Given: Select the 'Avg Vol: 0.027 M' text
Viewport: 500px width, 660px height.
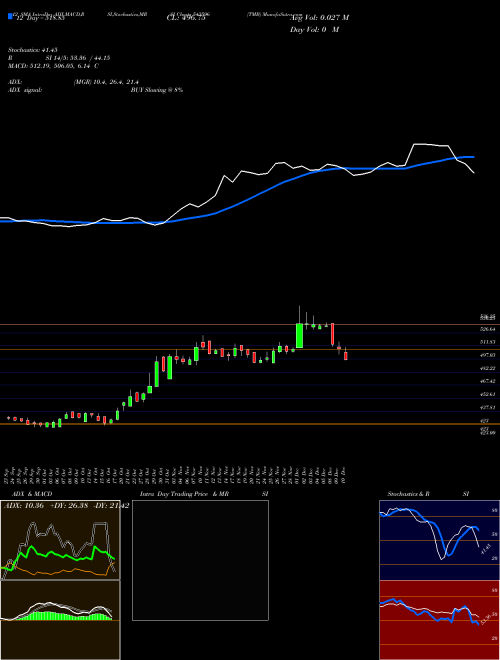Looking at the screenshot, I should point(319,18).
